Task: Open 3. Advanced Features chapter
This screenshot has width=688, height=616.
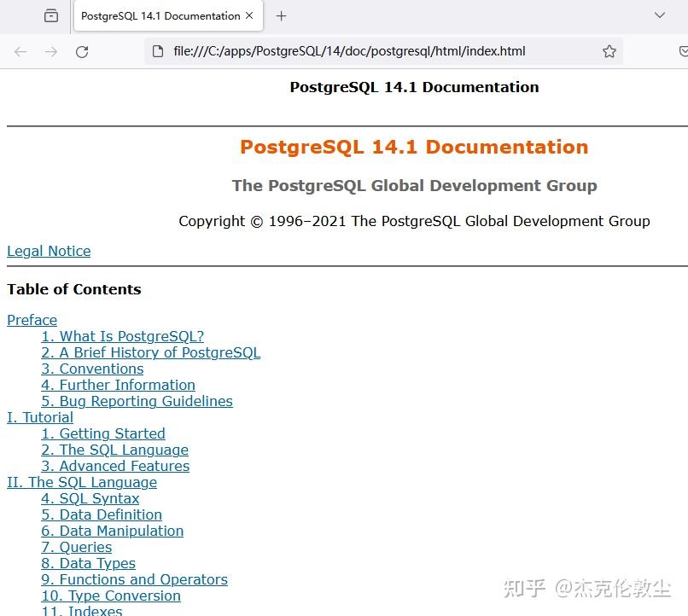Action: click(x=115, y=466)
